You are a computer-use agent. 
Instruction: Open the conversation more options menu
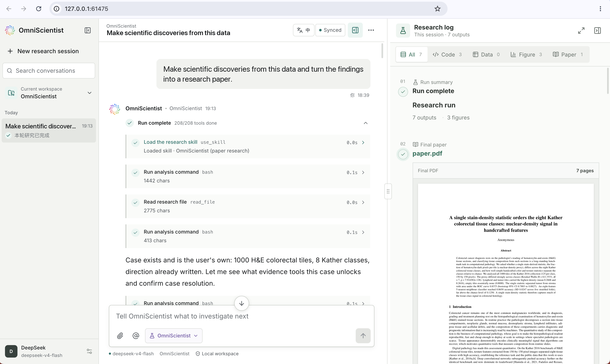[371, 30]
